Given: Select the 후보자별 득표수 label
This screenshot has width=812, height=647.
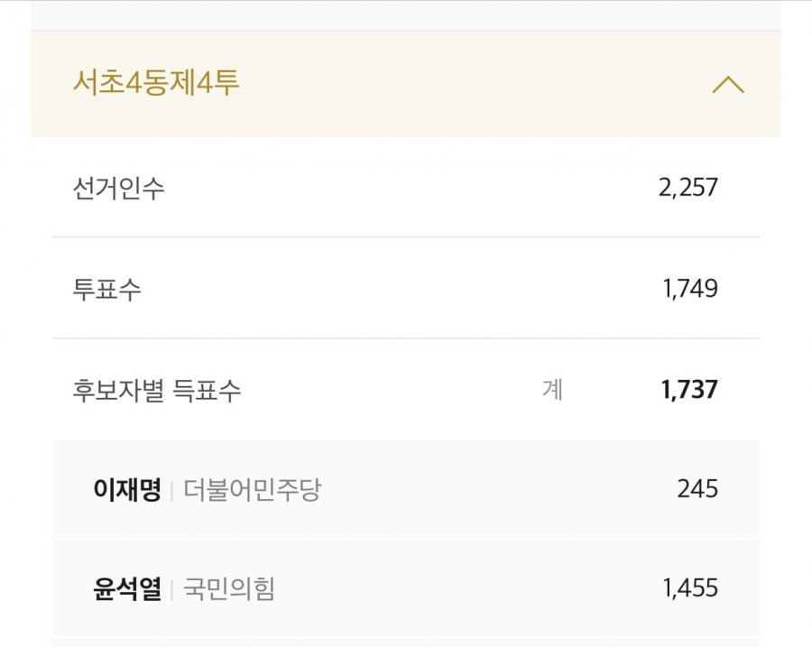Looking at the screenshot, I should click(x=156, y=390).
